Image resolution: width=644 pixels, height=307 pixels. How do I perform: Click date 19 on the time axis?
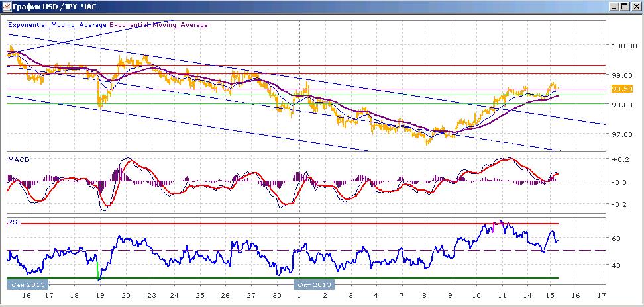coord(100,296)
